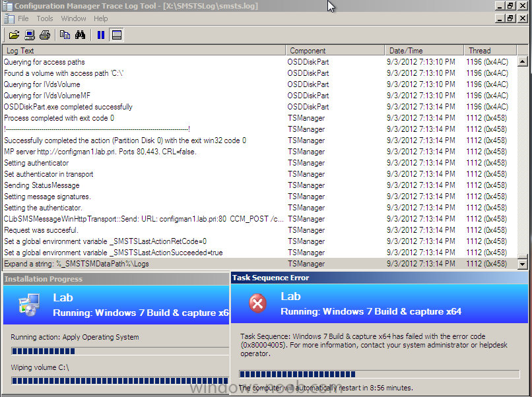532x397 pixels.
Task: Open the Tools menu
Action: 45,18
